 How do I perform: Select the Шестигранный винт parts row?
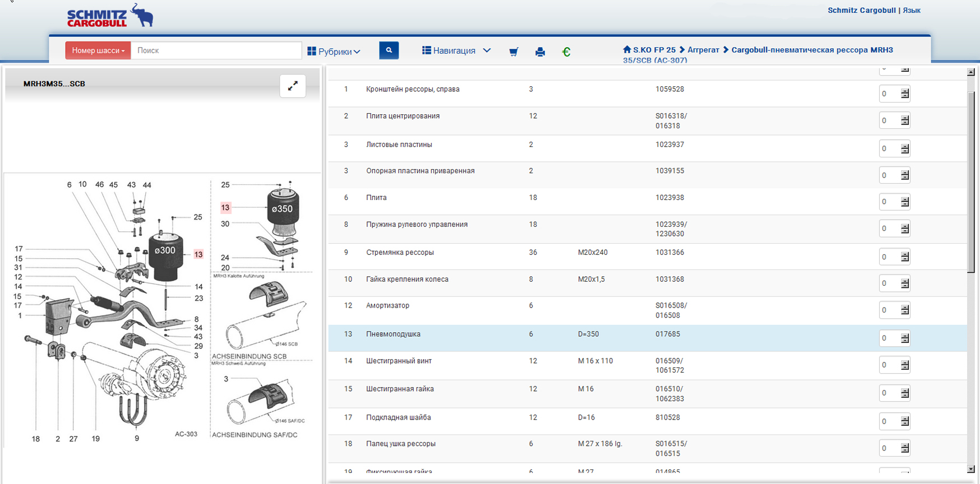pos(399,361)
